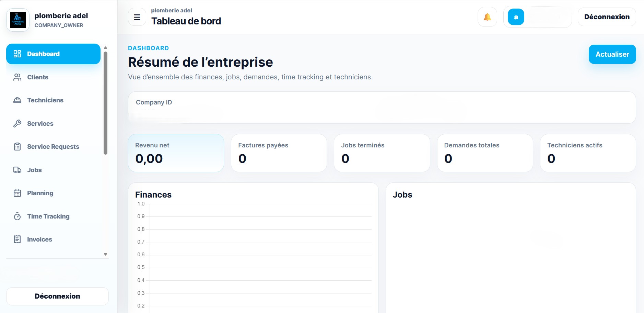The height and width of the screenshot is (313, 644).
Task: Click the COMPANY_OWNER role label
Action: click(x=59, y=25)
